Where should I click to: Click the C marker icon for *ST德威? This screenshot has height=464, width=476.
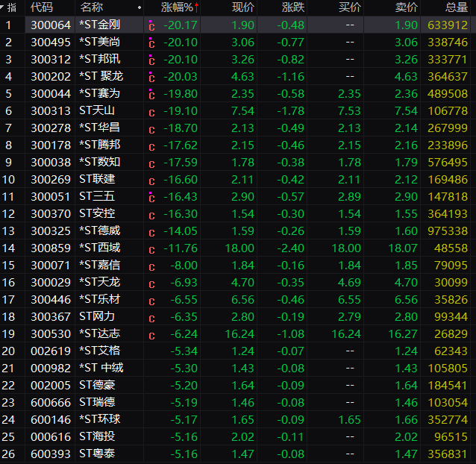pyautogui.click(x=151, y=231)
